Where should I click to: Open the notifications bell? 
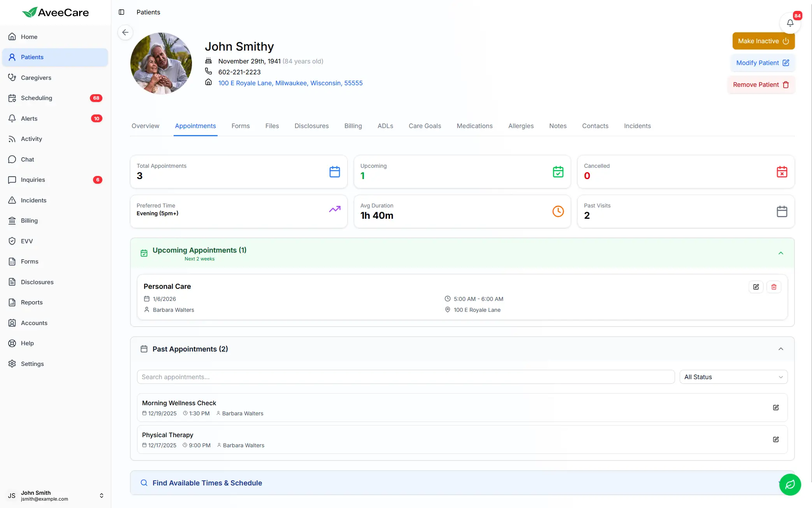tap(790, 22)
